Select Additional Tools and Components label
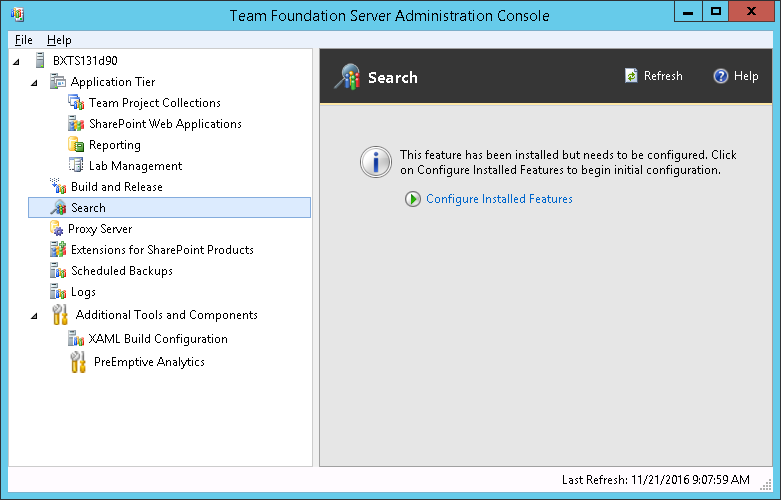Viewport: 781px width, 500px height. 166,315
